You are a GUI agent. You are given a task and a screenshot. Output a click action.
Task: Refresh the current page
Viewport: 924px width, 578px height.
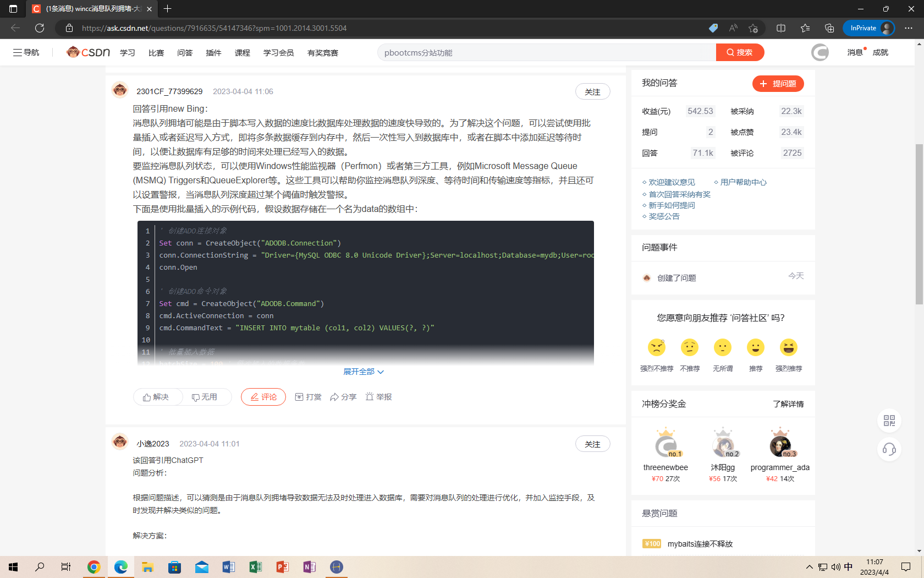[x=40, y=28]
